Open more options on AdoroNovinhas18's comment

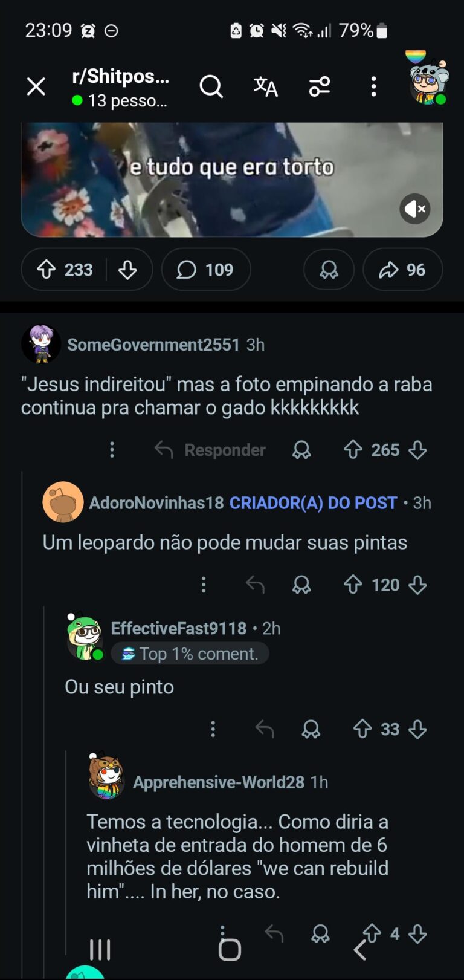click(204, 585)
